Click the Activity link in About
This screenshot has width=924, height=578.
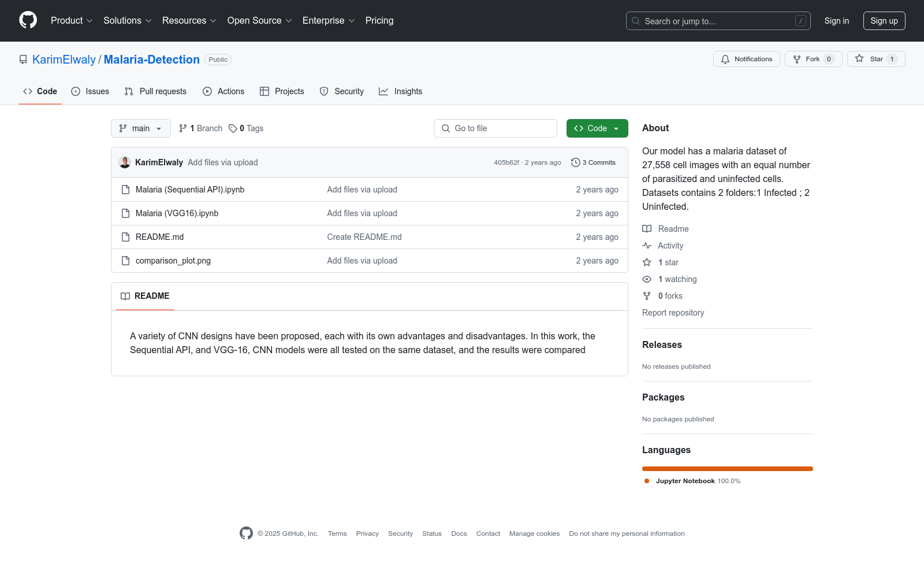[663, 246]
